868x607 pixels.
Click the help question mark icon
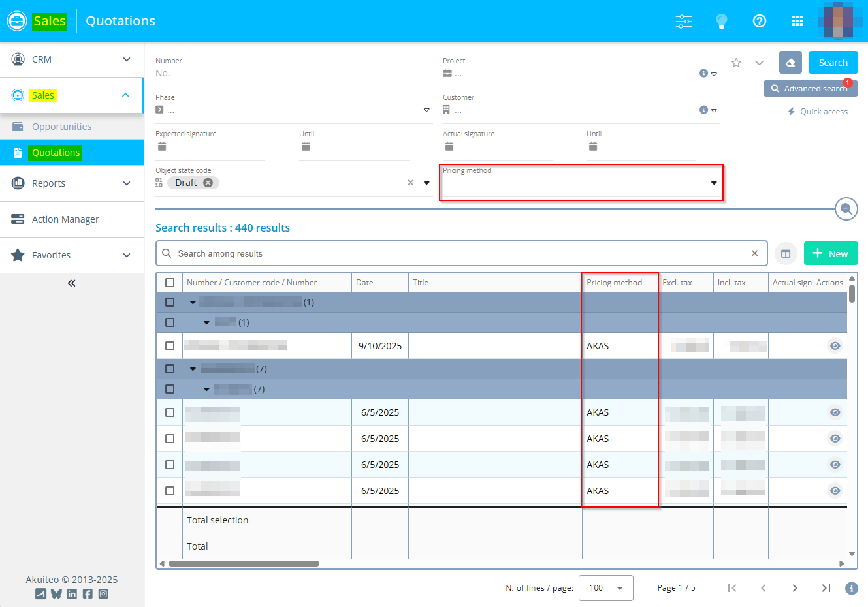759,22
